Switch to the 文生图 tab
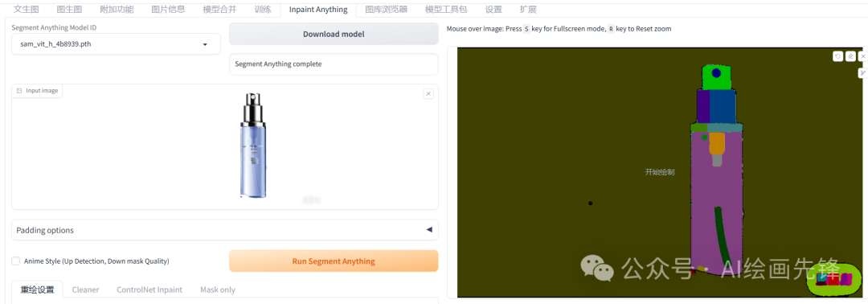 [26, 10]
